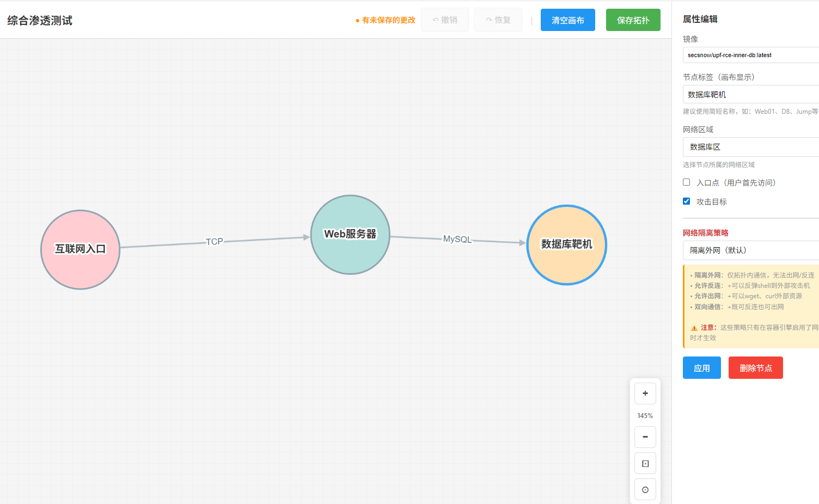Expand the 网络隔离策略 dropdown
819x504 pixels.
pyautogui.click(x=750, y=250)
